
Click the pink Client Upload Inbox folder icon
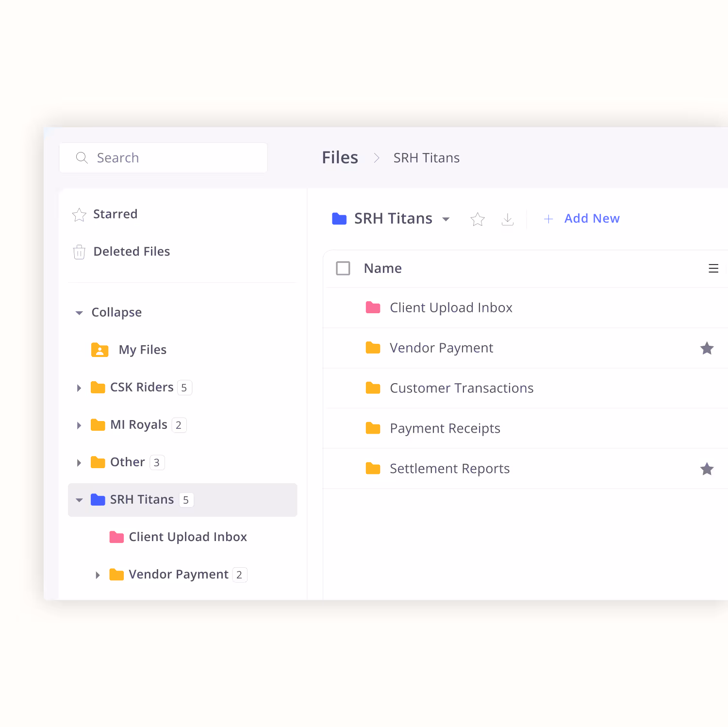pos(373,307)
